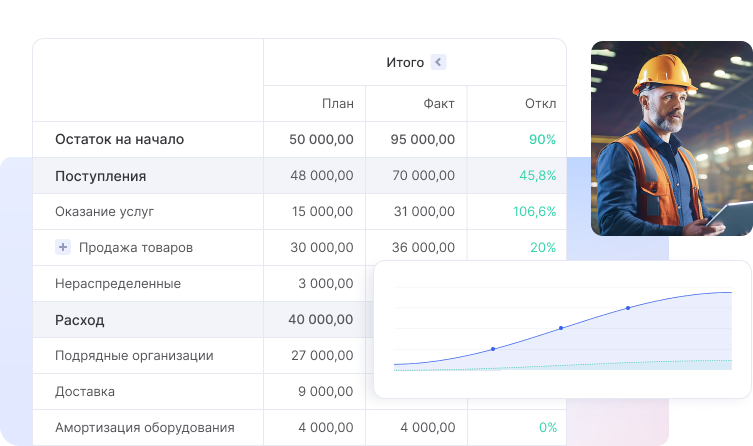This screenshot has width=753, height=446.
Task: Click the Факт column header
Action: coord(438,103)
